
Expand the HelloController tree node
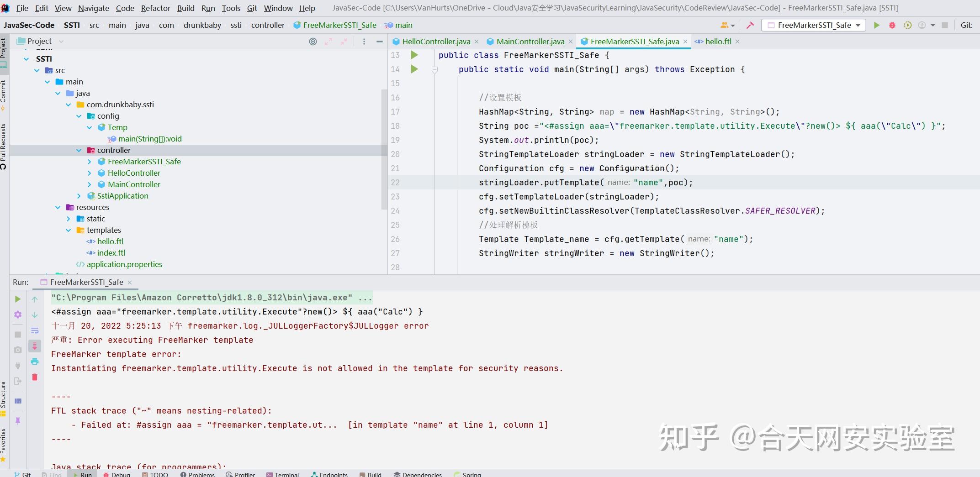(x=90, y=173)
